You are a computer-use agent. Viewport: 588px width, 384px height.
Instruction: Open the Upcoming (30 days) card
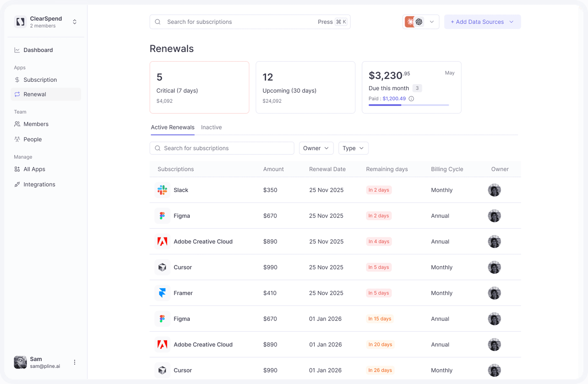coord(305,87)
